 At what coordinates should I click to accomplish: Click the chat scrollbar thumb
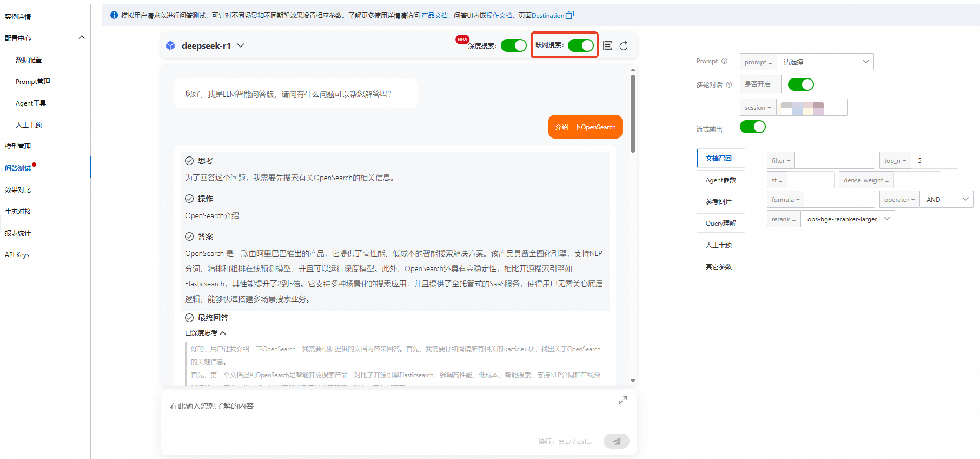(x=633, y=114)
